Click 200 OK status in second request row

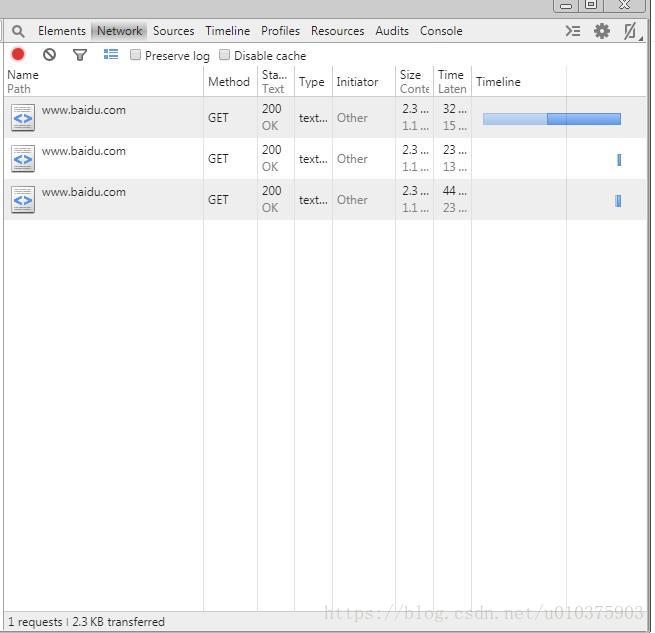click(x=272, y=158)
